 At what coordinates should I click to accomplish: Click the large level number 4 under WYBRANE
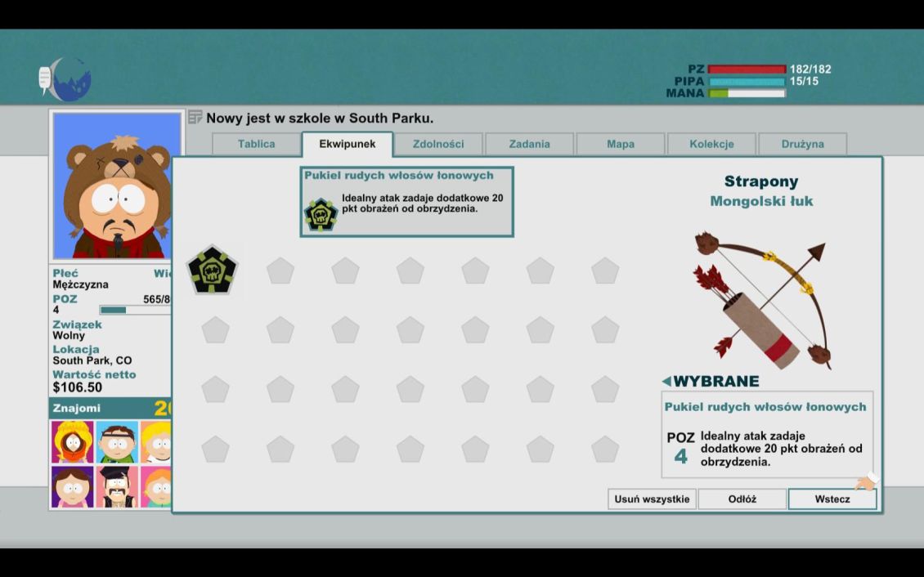680,456
